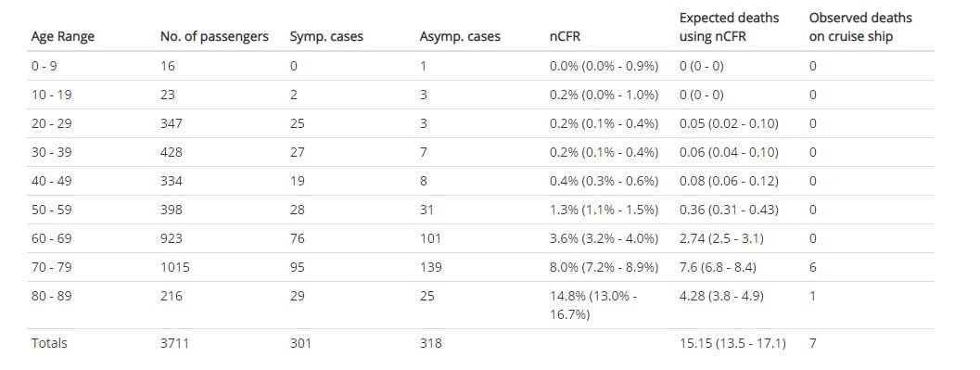This screenshot has width=980, height=370.
Task: Select the 3.6% nCFR cell
Action: (604, 238)
